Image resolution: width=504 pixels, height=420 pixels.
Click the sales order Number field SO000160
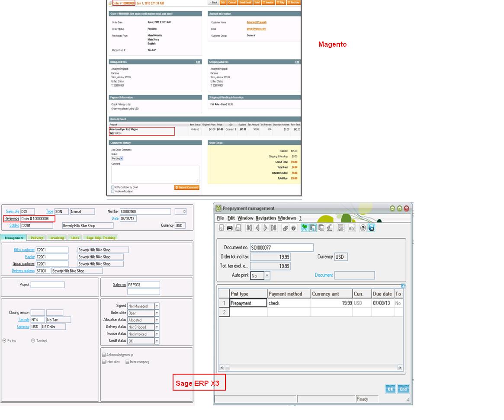pyautogui.click(x=145, y=212)
